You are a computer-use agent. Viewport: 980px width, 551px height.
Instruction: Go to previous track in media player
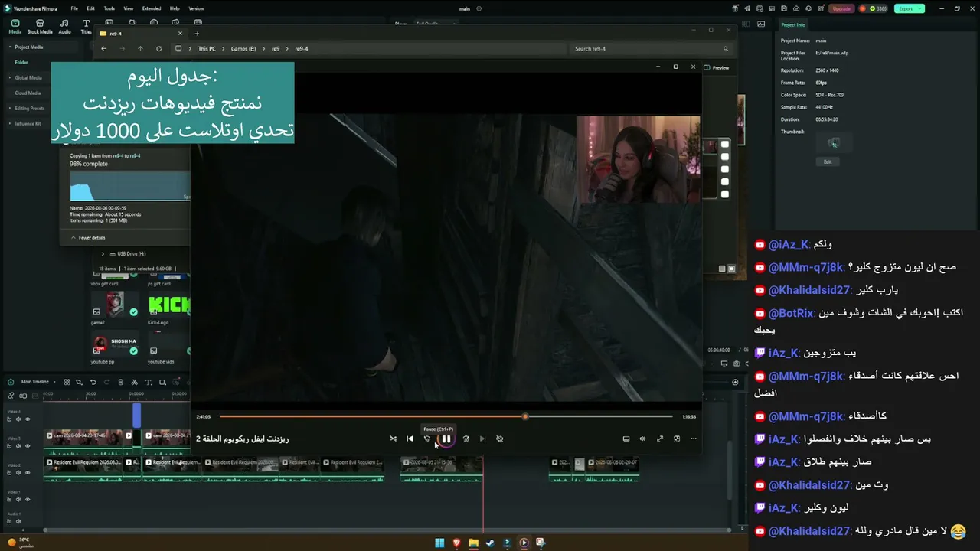tap(410, 439)
